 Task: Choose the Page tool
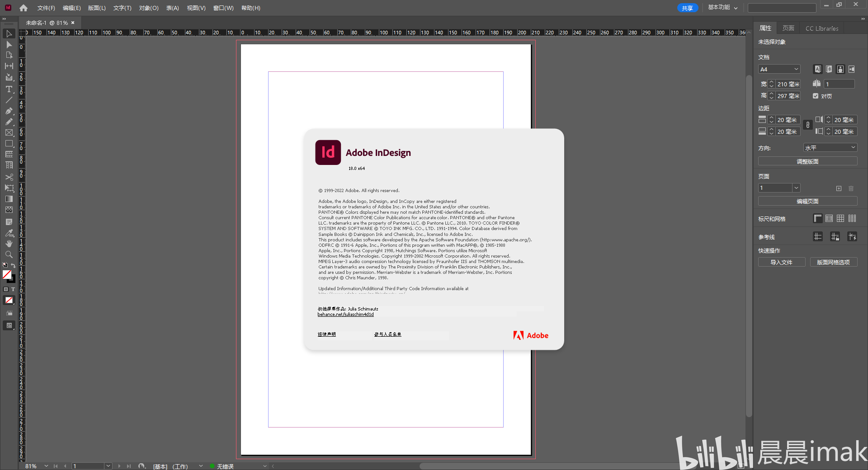[9, 55]
